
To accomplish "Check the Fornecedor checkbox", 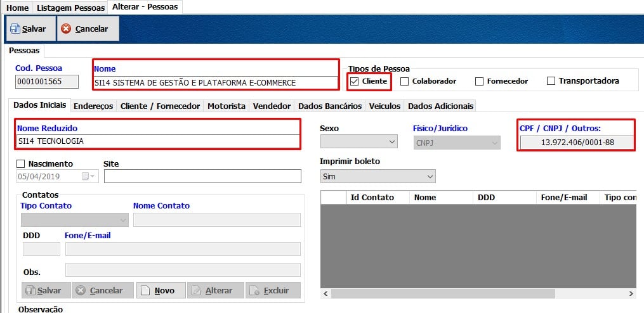I will point(479,81).
